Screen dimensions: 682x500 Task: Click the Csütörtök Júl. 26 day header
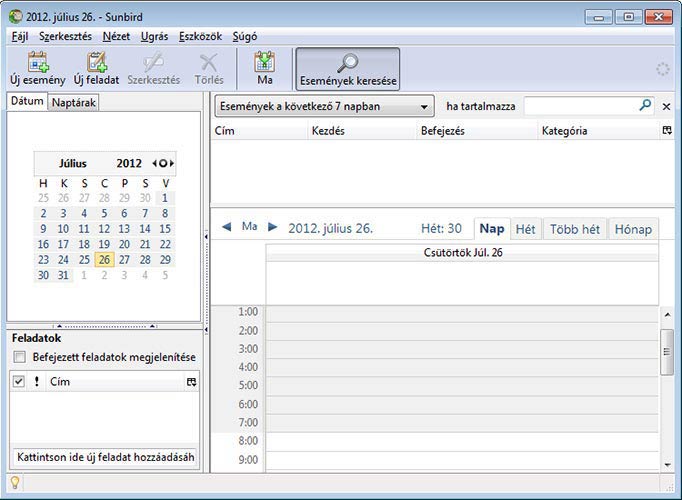[462, 252]
